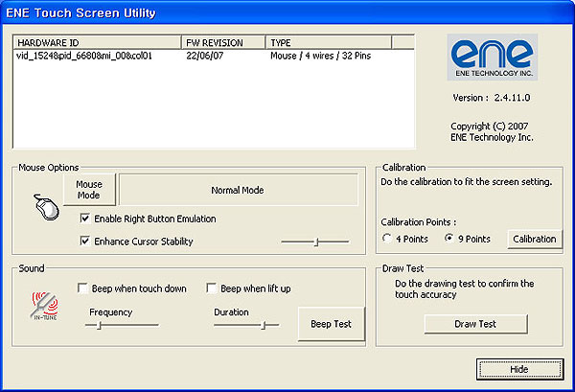Run the Beep Test

pos(332,324)
